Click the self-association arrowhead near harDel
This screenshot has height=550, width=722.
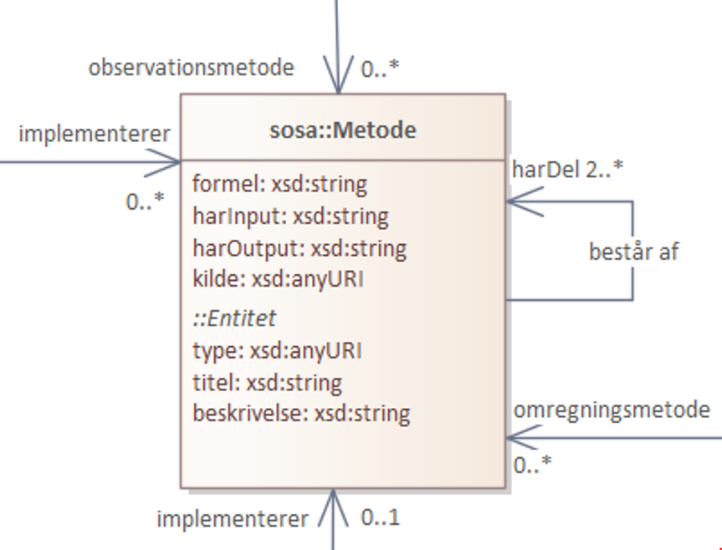pos(525,201)
